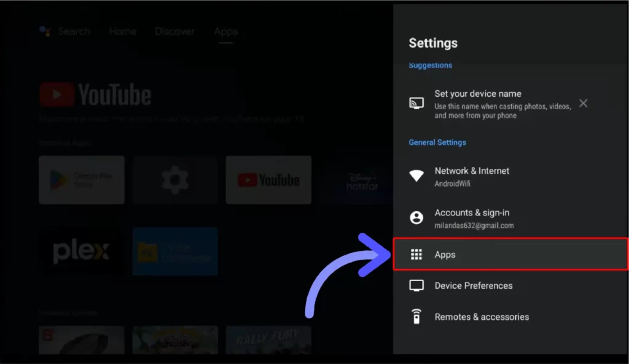Open the Google Play Store tile
The width and height of the screenshot is (629, 364).
tap(82, 180)
